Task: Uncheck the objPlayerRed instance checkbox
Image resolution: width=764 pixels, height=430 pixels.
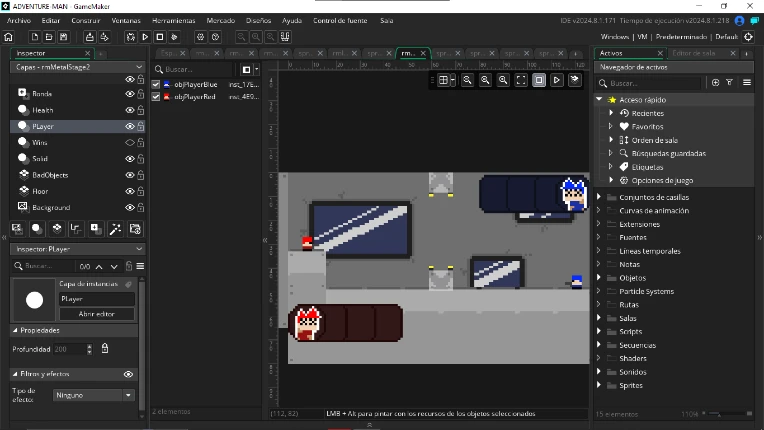Action: click(156, 97)
